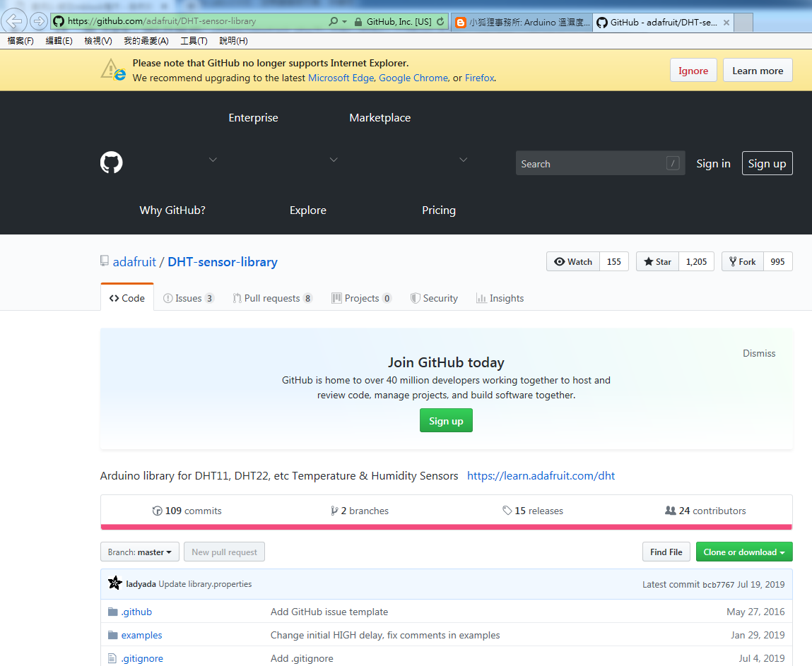This screenshot has height=666, width=812.
Task: Expand the Why GitHub? chevron menu
Action: [x=213, y=160]
